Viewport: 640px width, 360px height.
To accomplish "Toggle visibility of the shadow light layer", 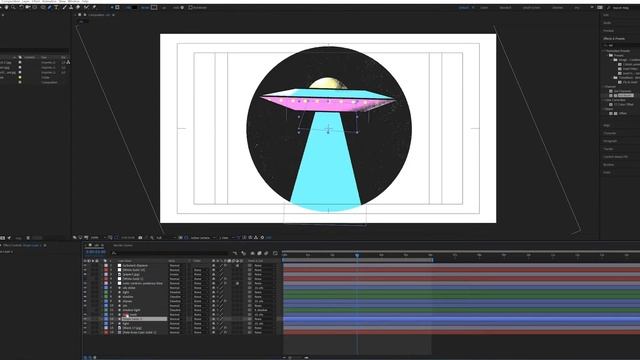I will pyautogui.click(x=85, y=310).
